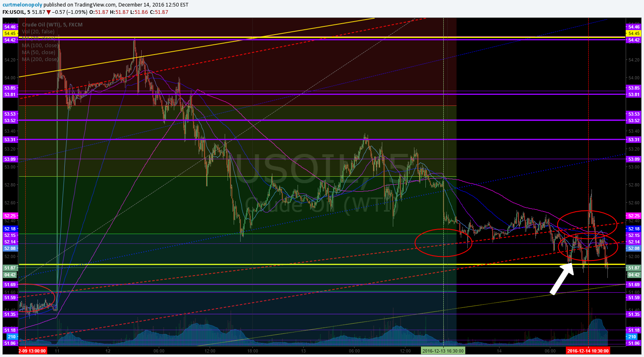This screenshot has width=644, height=357.
Task: Click the 52.14 price label on right axis
Action: tap(634, 242)
